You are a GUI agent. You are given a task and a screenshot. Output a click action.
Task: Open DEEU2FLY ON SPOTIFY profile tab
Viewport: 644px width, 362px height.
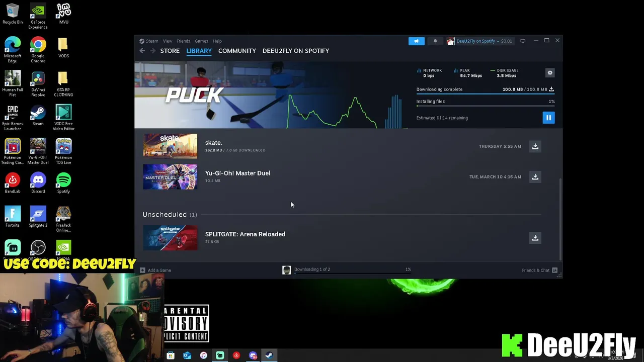point(296,51)
